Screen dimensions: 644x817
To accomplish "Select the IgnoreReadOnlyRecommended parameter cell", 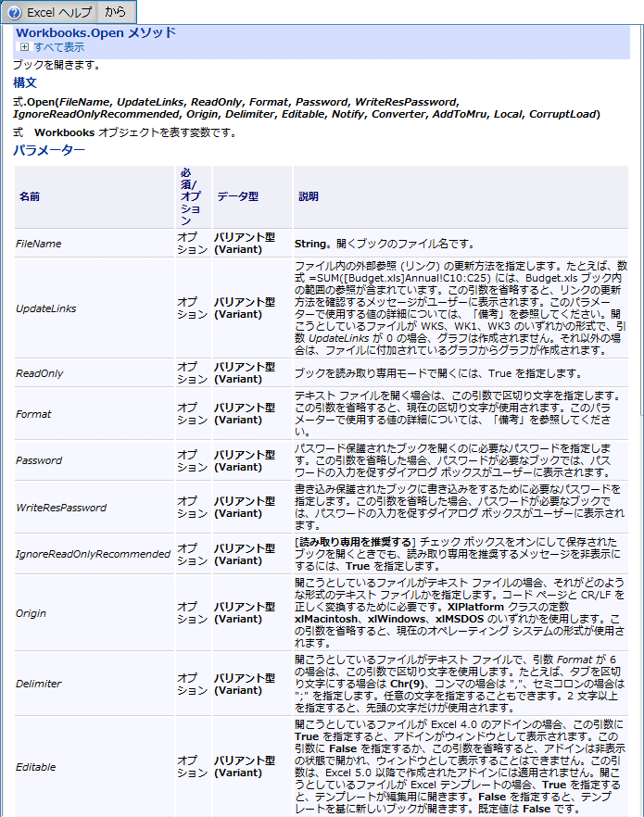I will tap(95, 554).
